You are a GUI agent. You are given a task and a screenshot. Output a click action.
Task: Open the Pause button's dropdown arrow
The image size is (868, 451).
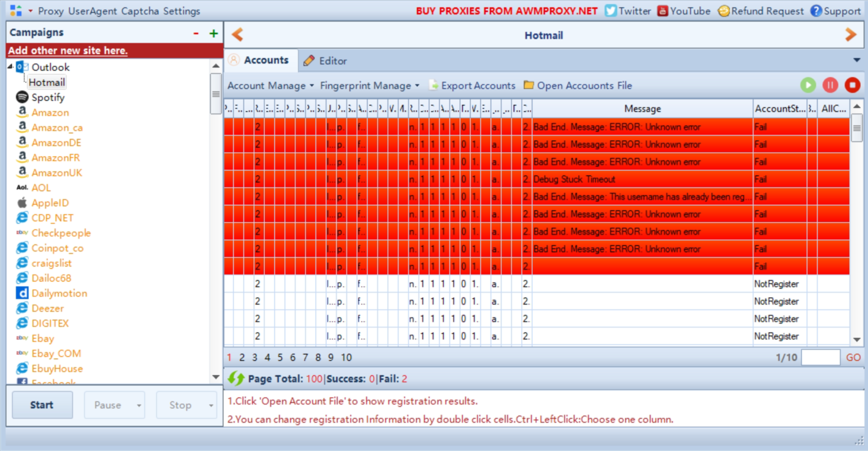(x=139, y=405)
